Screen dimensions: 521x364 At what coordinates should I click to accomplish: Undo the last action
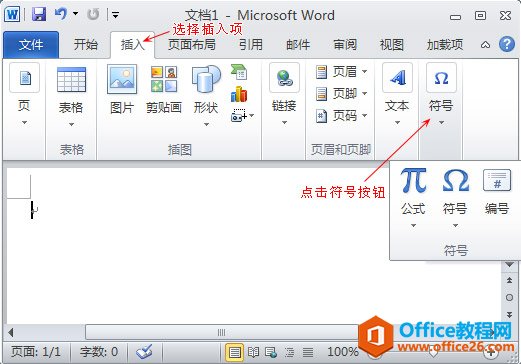[x=61, y=14]
